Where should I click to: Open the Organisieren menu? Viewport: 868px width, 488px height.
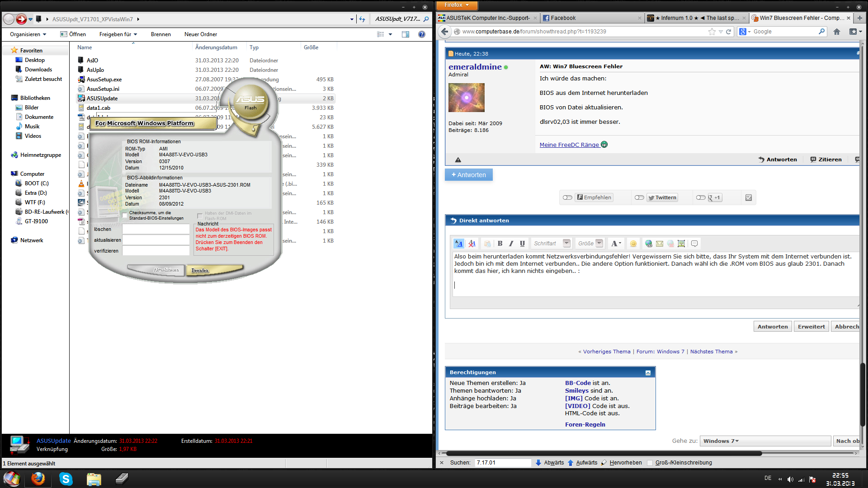pyautogui.click(x=28, y=34)
